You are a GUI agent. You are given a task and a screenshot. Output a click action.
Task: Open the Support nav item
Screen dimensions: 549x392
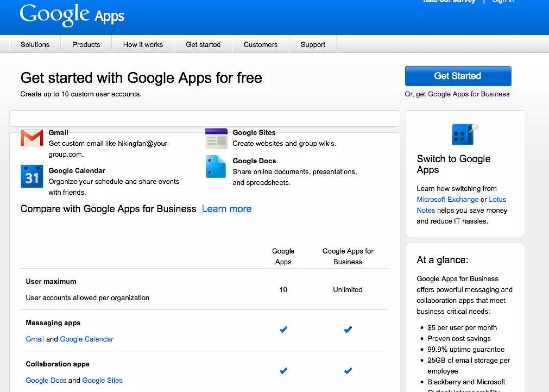313,45
